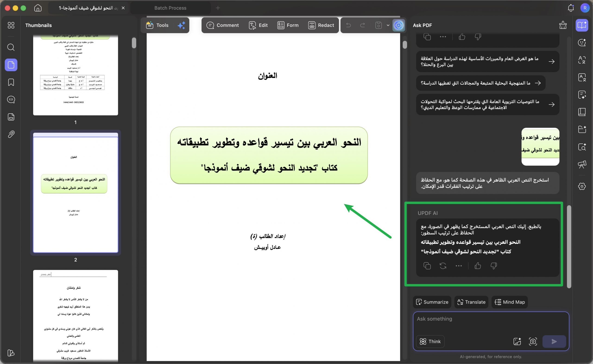Like the latest UPDF AI response
Viewport: 593px width, 364px height.
pyautogui.click(x=478, y=266)
